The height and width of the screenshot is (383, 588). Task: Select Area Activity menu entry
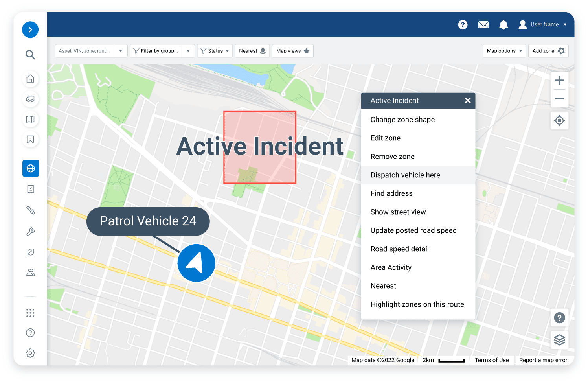coord(418,267)
